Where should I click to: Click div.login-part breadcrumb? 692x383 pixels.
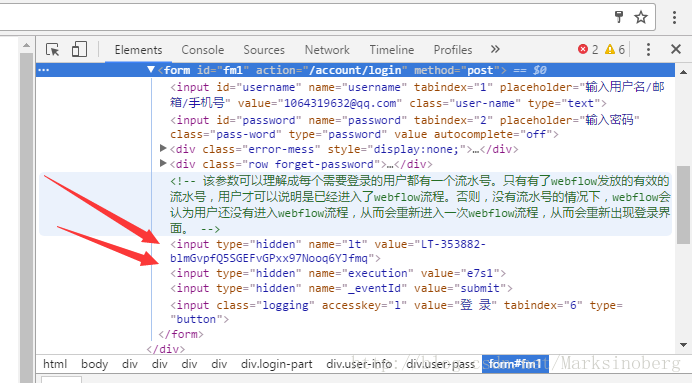click(x=277, y=364)
